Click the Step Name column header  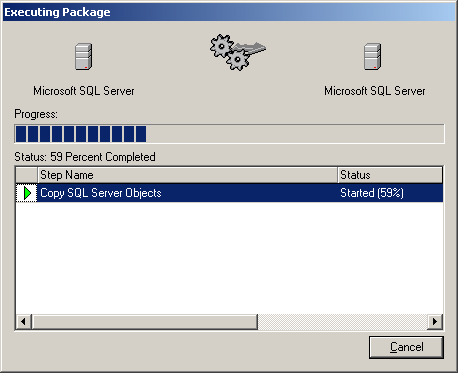click(187, 175)
